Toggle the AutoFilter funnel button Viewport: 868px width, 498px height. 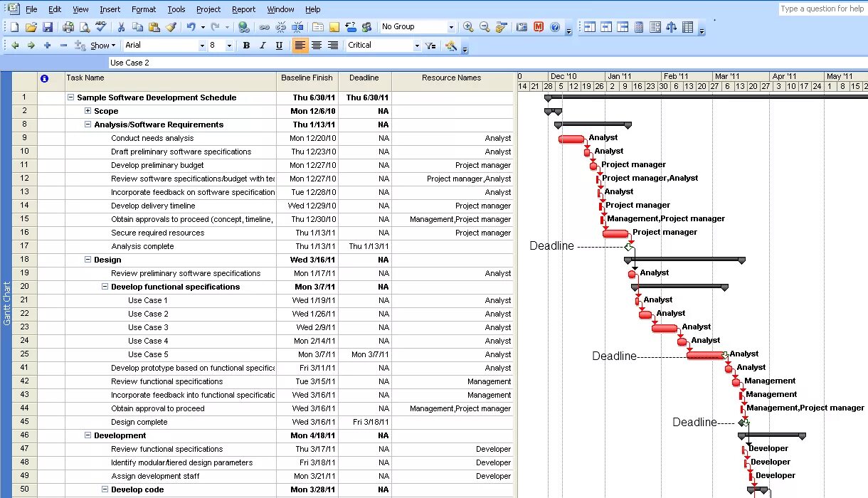[430, 46]
